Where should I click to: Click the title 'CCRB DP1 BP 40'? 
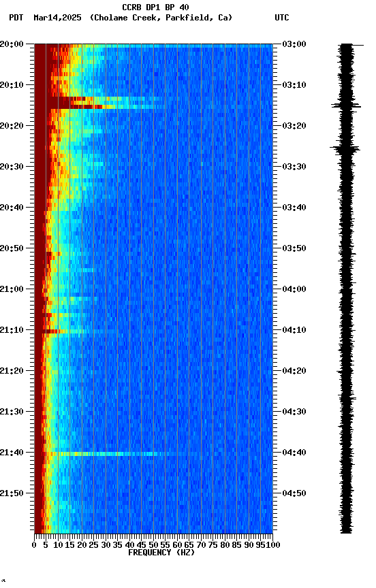(155, 7)
